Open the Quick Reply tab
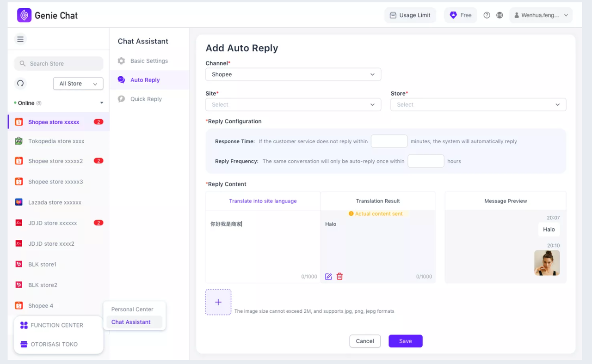 (x=149, y=99)
